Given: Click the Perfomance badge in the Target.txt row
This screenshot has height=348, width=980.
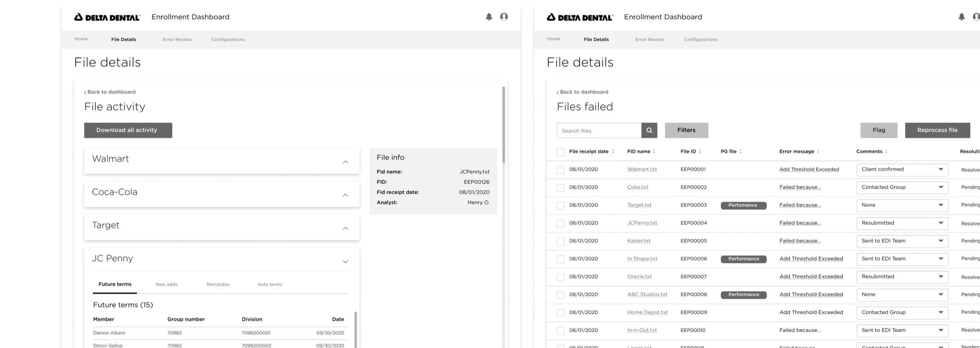Looking at the screenshot, I should (x=743, y=205).
